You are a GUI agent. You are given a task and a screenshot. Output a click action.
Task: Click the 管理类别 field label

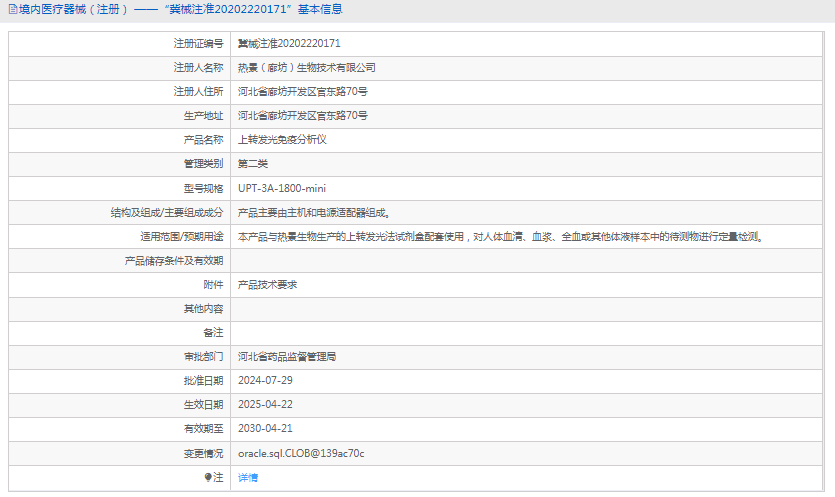(x=203, y=164)
